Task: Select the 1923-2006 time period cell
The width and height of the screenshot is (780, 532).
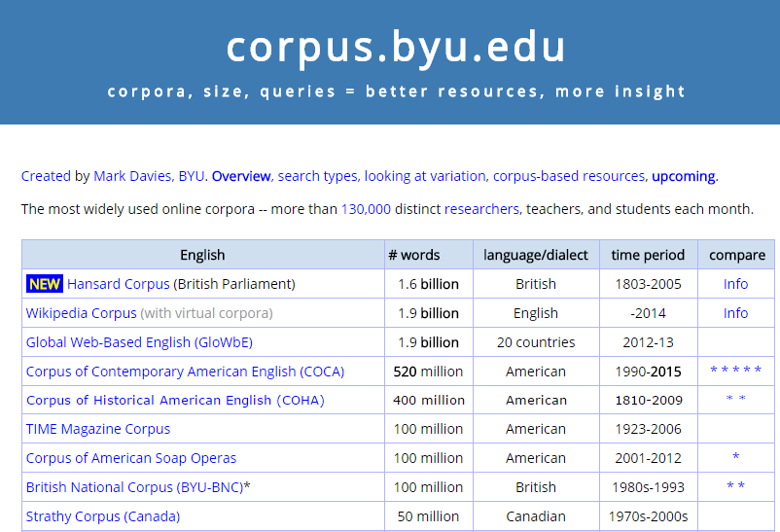Action: tap(648, 429)
